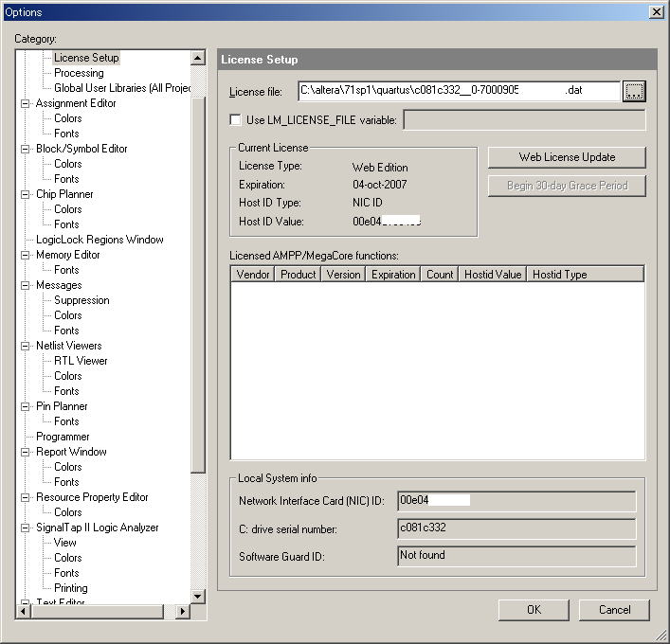This screenshot has height=644, width=670.
Task: Click the License file path field
Action: (x=459, y=91)
